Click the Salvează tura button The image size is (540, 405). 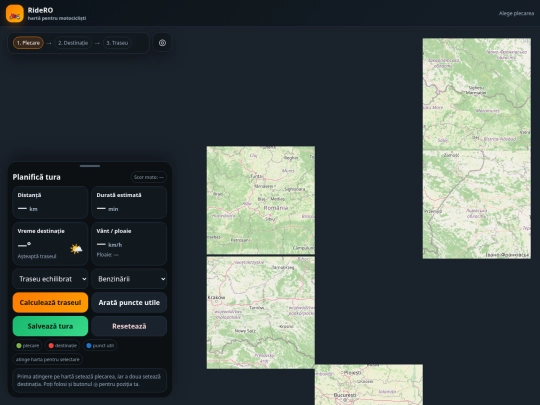pyautogui.click(x=50, y=326)
